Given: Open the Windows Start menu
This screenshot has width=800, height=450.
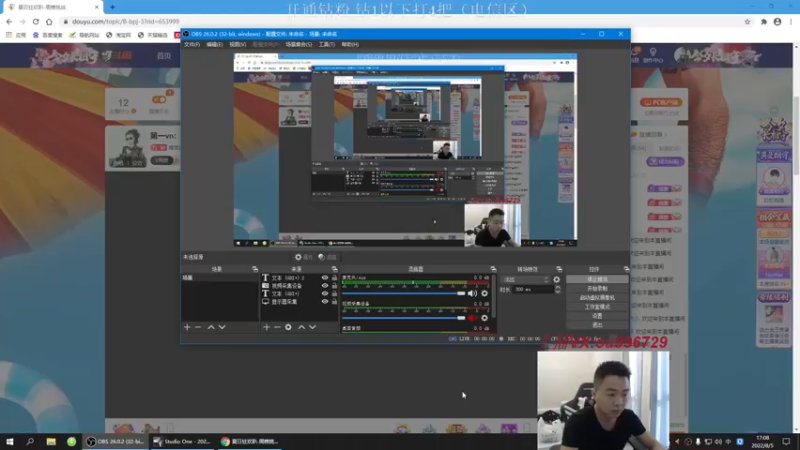Looking at the screenshot, I should [x=10, y=441].
